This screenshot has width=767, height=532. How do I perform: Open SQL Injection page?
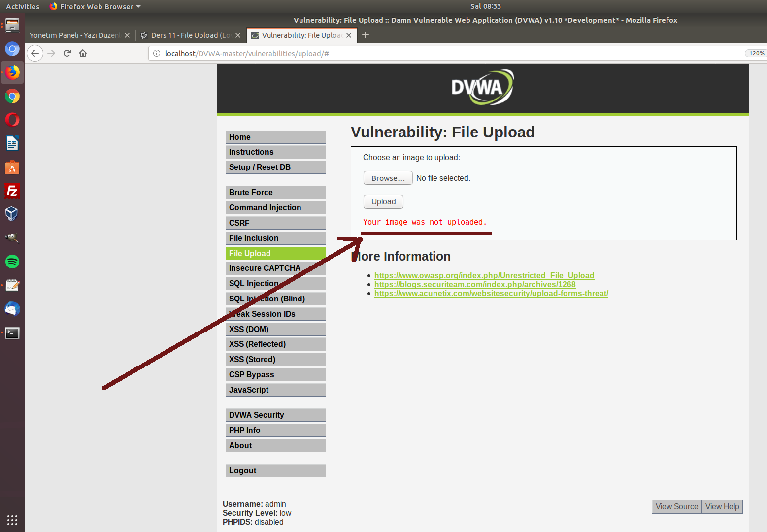(276, 283)
